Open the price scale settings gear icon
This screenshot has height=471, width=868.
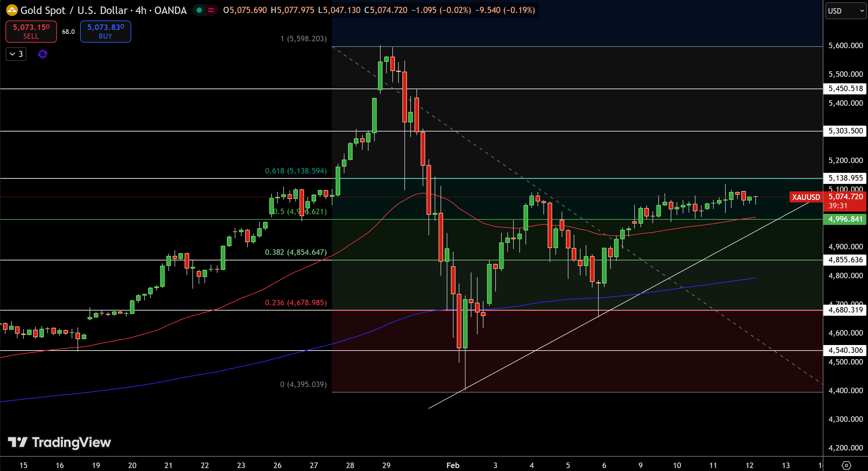846,465
